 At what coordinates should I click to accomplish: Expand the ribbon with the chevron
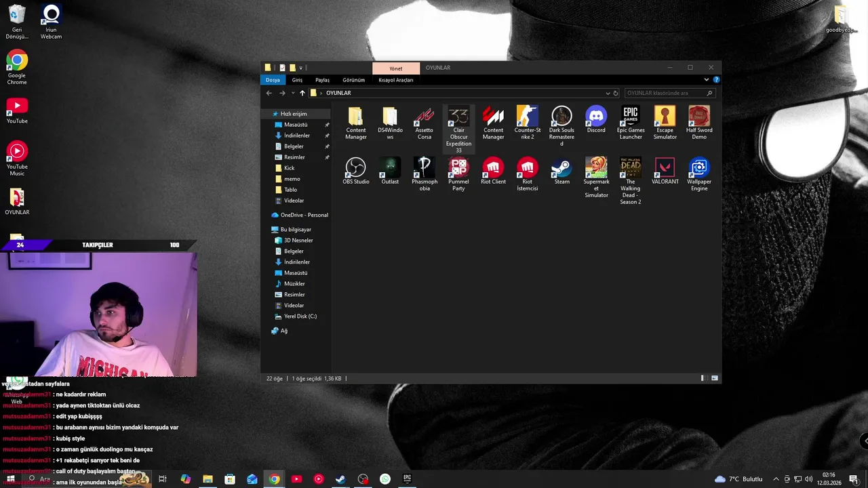706,80
